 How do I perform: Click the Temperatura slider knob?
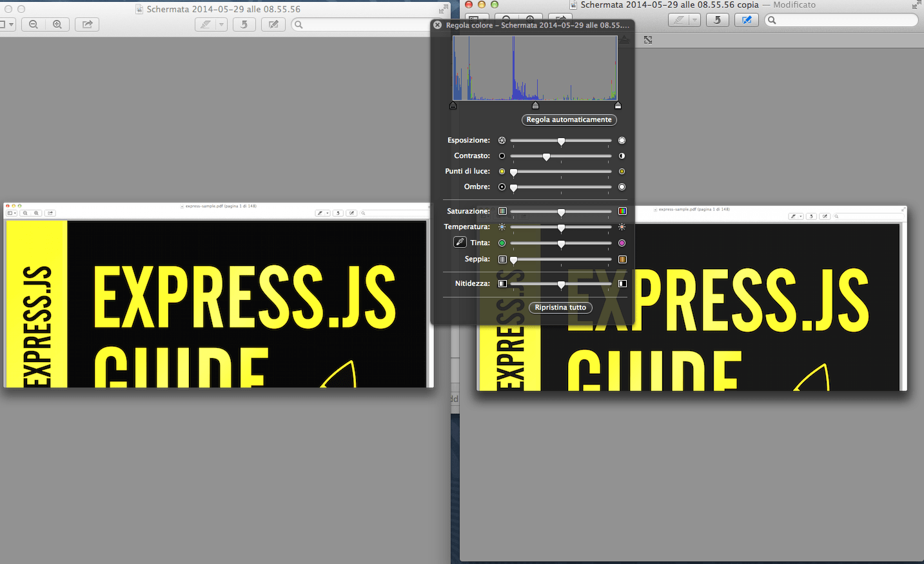[x=561, y=227]
